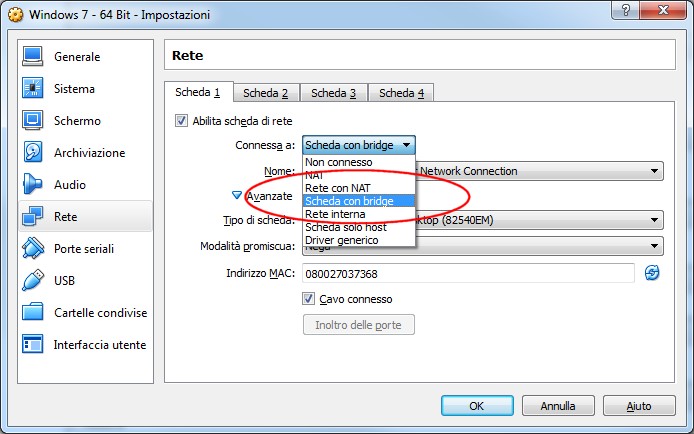Screen dimensions: 694x434
Task: Click the Inoltro delle porte button
Action: pyautogui.click(x=359, y=325)
